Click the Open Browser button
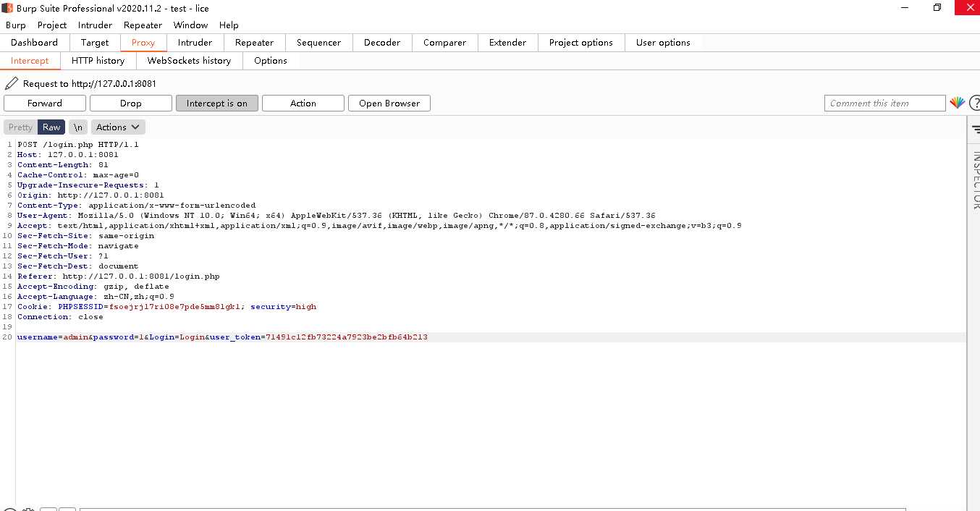This screenshot has height=511, width=980. [x=389, y=103]
